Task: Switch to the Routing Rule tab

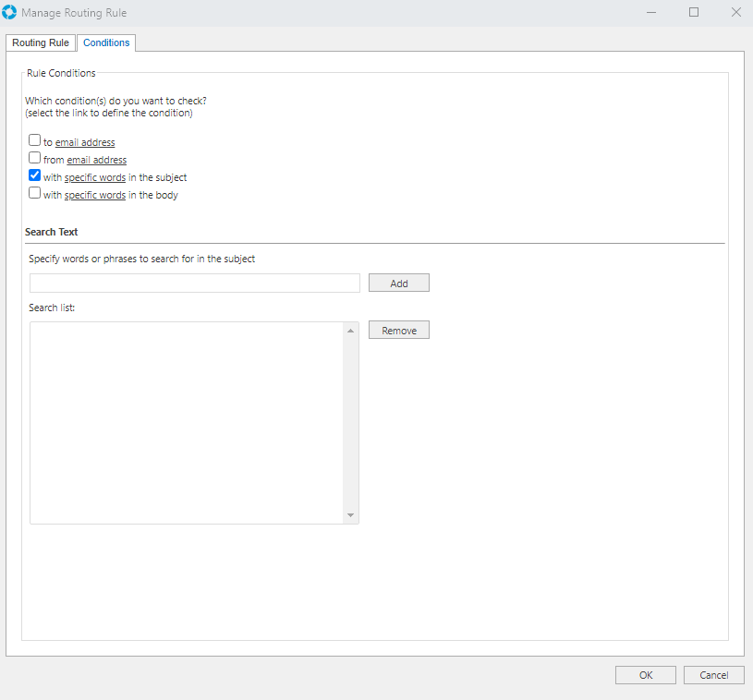Action: tap(41, 42)
